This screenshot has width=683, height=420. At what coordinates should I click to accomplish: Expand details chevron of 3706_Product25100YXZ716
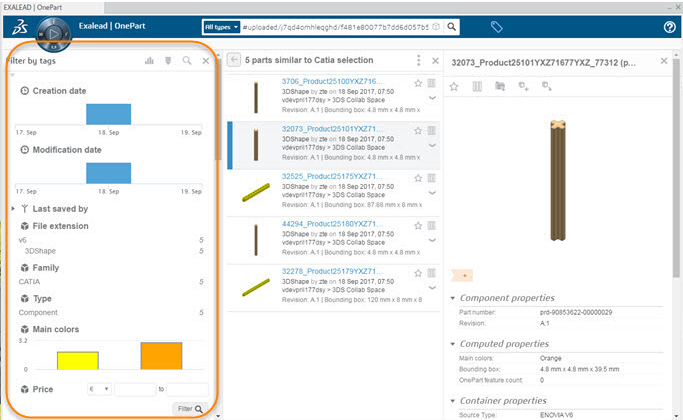click(x=432, y=98)
